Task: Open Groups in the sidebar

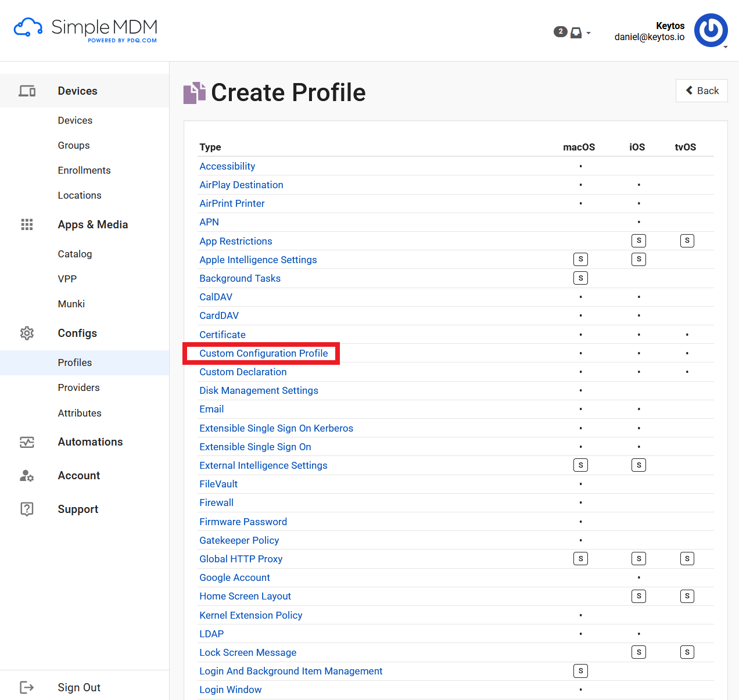Action: (74, 145)
